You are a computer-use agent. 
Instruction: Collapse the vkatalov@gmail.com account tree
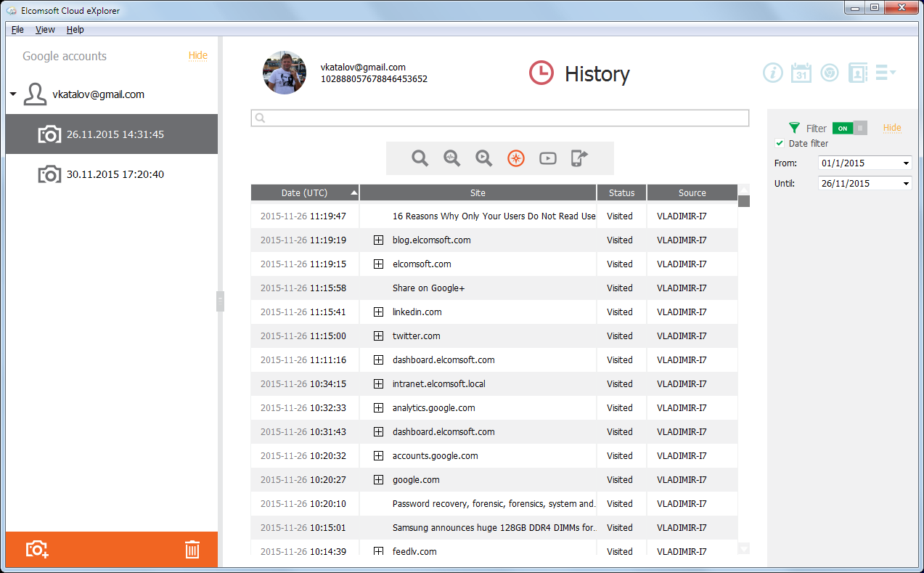tap(12, 94)
